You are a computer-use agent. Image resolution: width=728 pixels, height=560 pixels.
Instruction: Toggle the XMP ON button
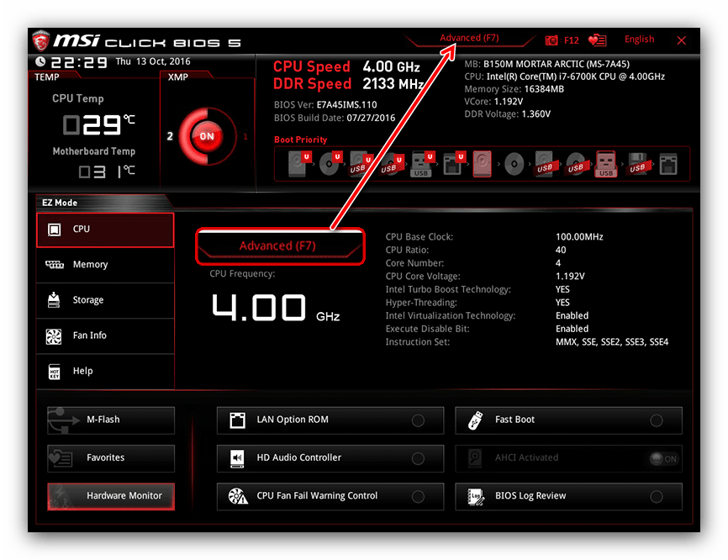(x=206, y=136)
